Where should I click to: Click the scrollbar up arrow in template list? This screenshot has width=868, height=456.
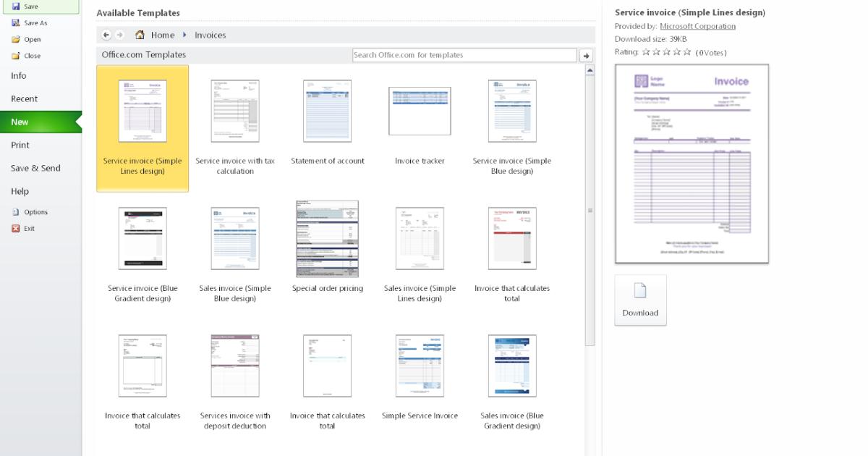coord(590,69)
